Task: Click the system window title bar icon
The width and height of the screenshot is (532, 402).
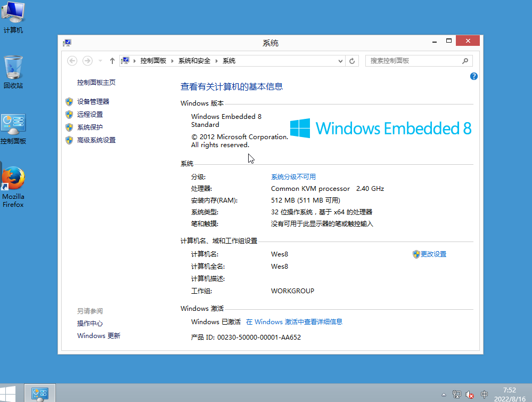Action: 67,43
